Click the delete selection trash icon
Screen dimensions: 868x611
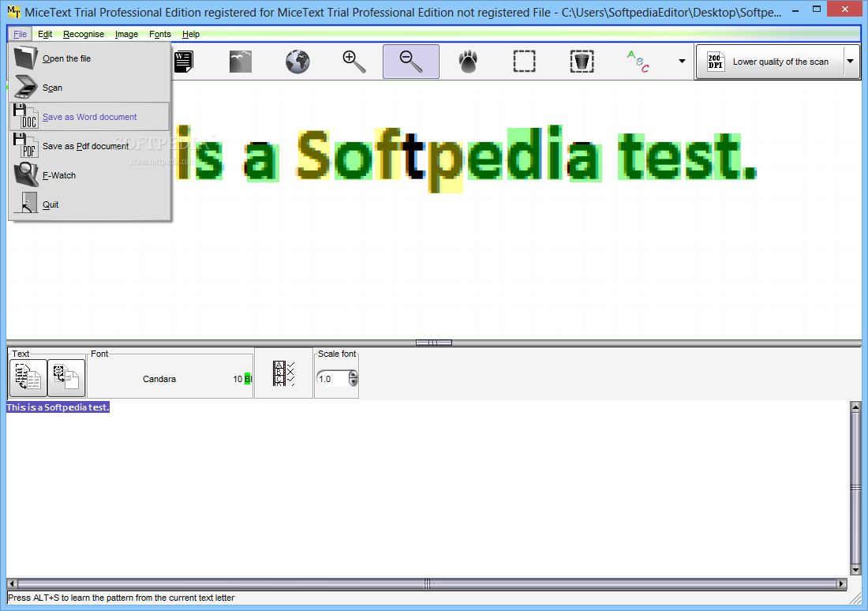[x=582, y=62]
